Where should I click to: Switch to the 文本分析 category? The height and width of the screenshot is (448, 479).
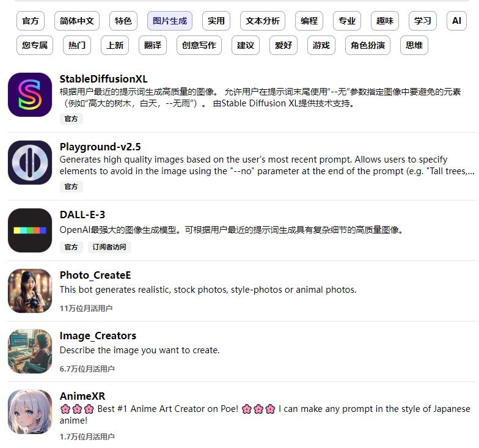263,21
